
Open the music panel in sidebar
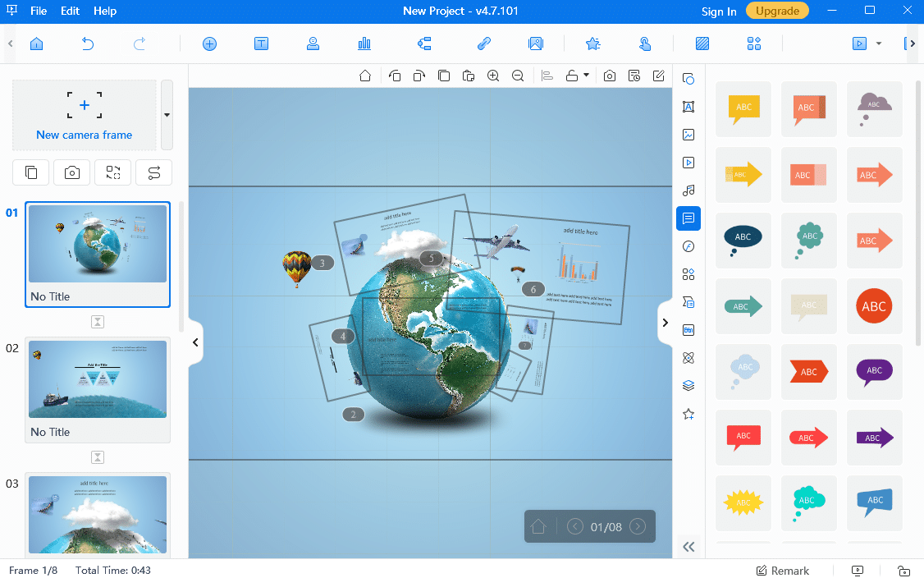(688, 190)
